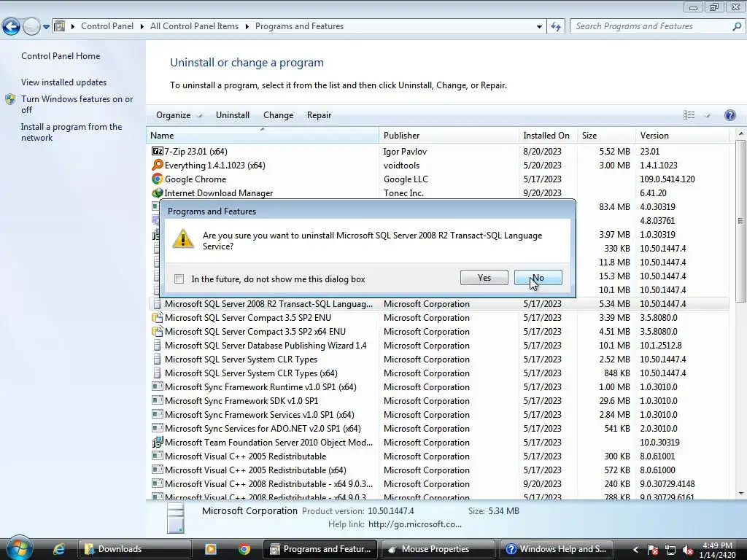
Task: Click the 7-Zip program icon
Action: 158,151
